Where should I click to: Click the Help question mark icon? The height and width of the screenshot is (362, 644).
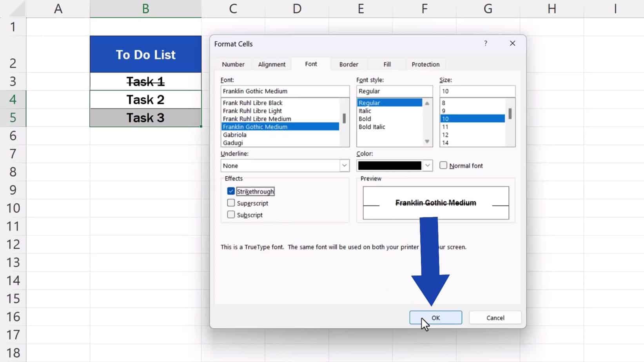(x=486, y=43)
